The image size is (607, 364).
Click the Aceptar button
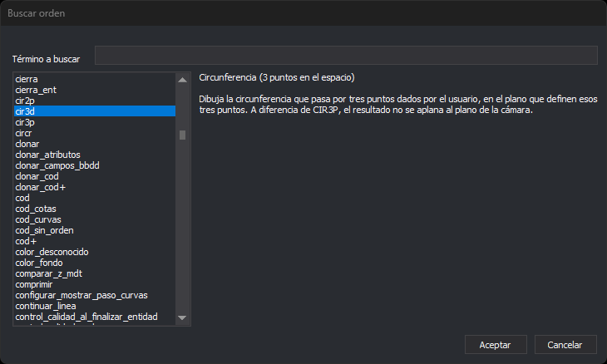tap(496, 345)
